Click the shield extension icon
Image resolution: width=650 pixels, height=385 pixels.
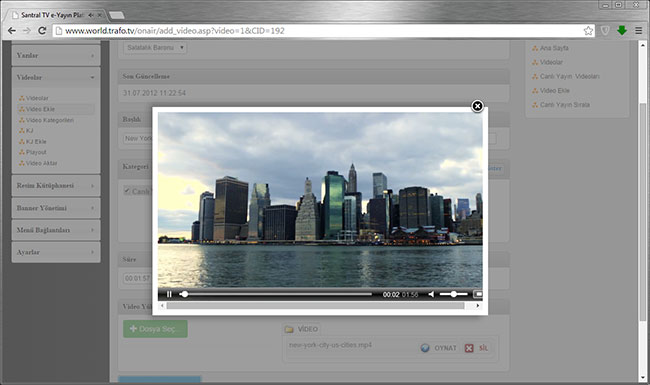pos(605,31)
